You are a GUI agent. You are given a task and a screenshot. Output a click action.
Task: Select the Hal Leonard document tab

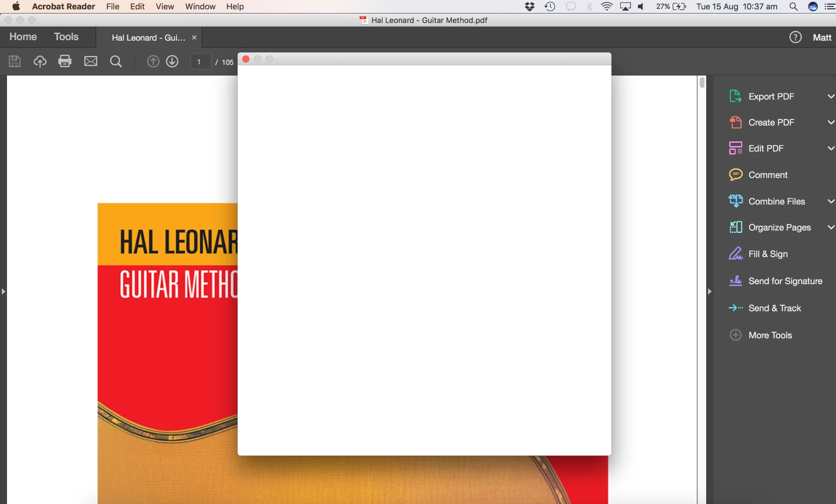pos(148,38)
